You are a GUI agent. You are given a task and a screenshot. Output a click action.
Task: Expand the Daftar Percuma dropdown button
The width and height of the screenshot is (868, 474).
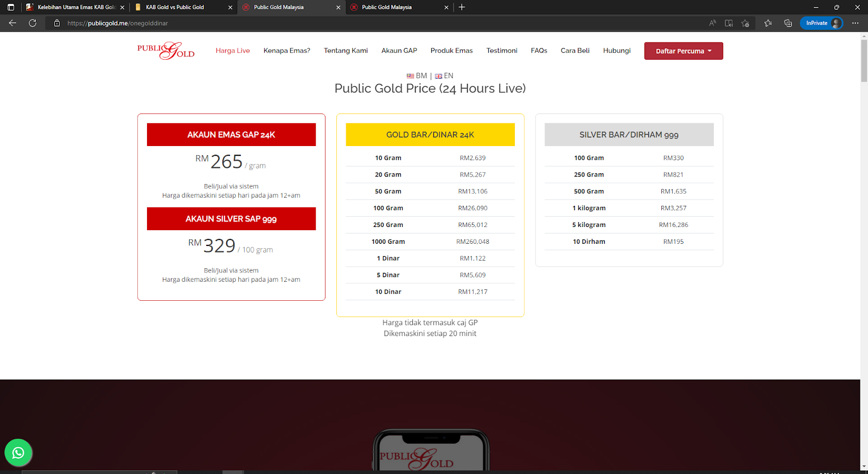coord(684,51)
